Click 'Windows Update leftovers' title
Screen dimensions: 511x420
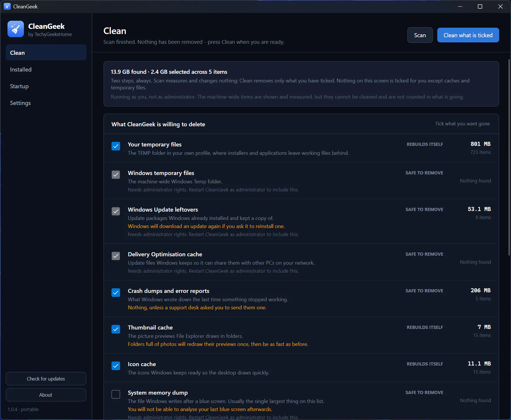[x=163, y=210]
